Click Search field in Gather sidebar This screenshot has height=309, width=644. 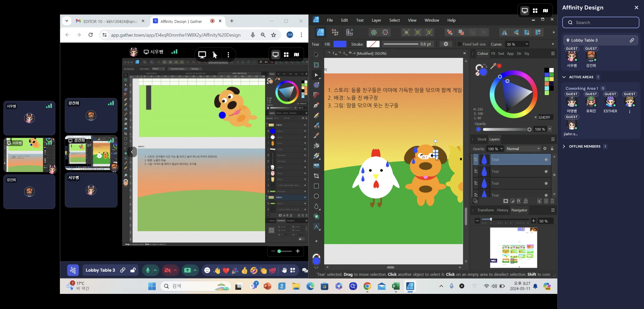click(x=601, y=22)
